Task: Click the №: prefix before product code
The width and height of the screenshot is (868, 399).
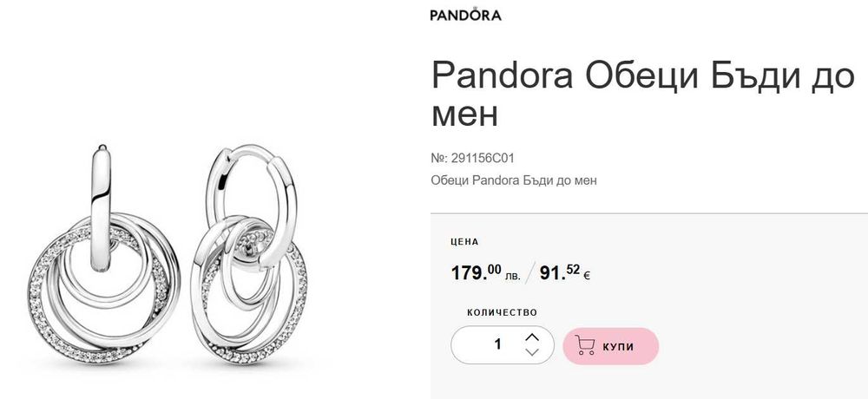Action: [x=439, y=158]
